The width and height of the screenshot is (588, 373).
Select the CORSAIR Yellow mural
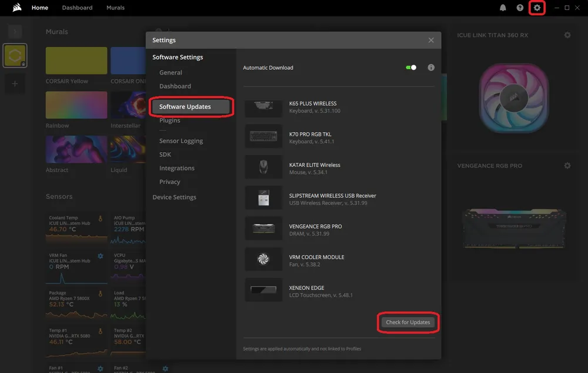[x=76, y=61]
